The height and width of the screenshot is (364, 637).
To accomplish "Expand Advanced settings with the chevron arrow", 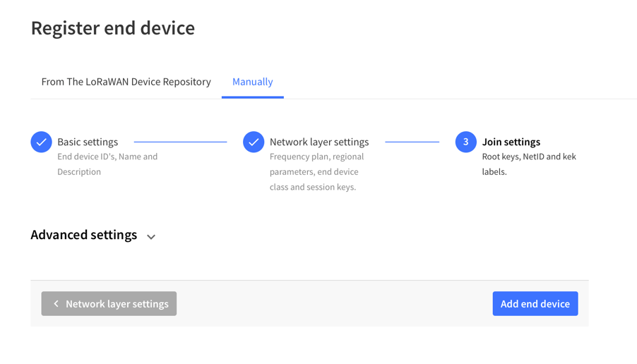I will (151, 236).
